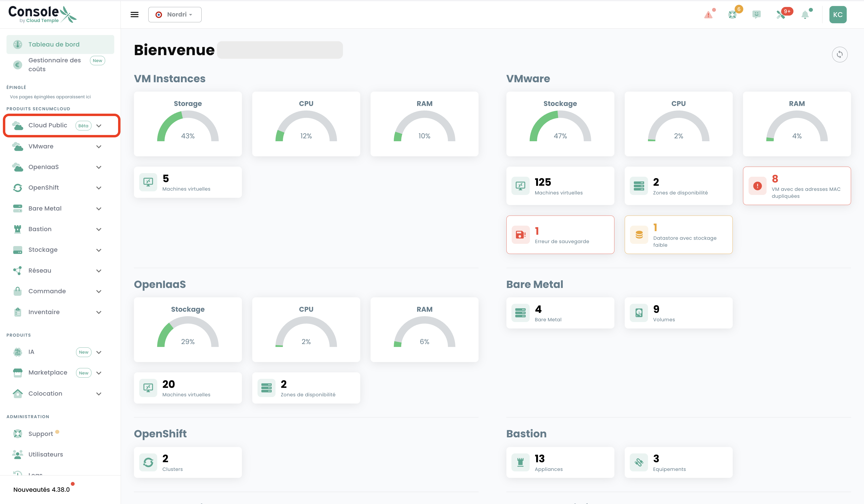Select the VMware menu label
864x504 pixels.
[41, 146]
